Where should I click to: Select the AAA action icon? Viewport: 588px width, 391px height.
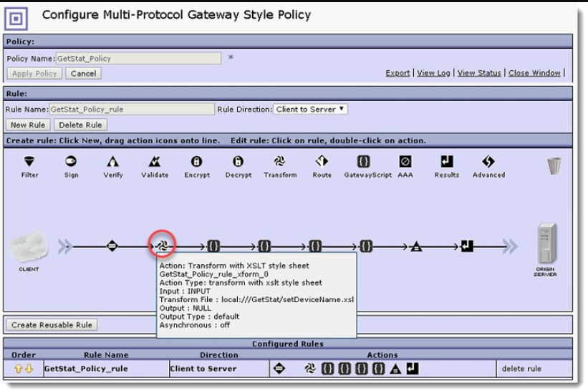pos(405,162)
